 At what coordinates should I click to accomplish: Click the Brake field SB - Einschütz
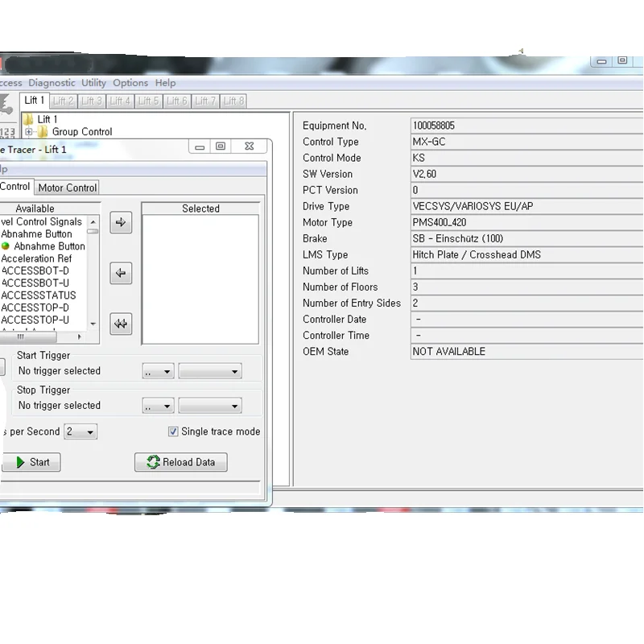[527, 238]
